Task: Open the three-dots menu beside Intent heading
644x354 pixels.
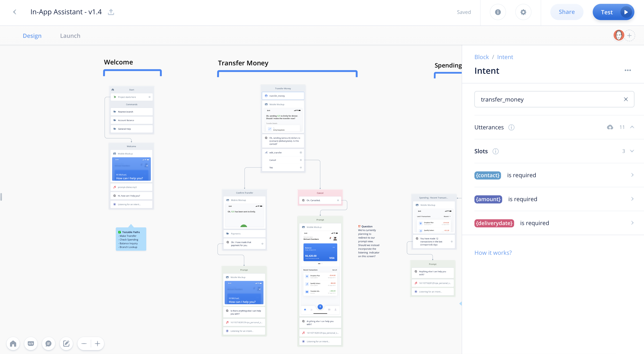Action: (627, 70)
